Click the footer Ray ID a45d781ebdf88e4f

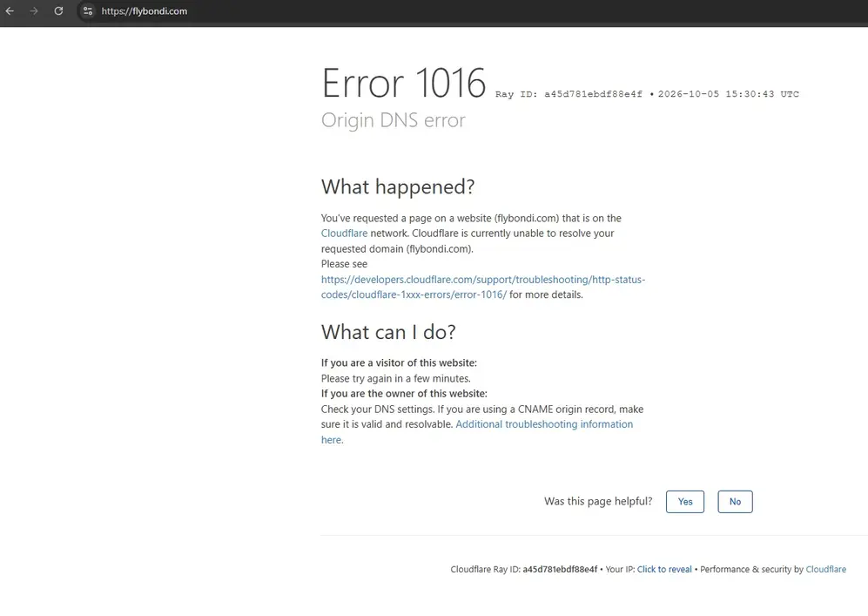tap(560, 570)
